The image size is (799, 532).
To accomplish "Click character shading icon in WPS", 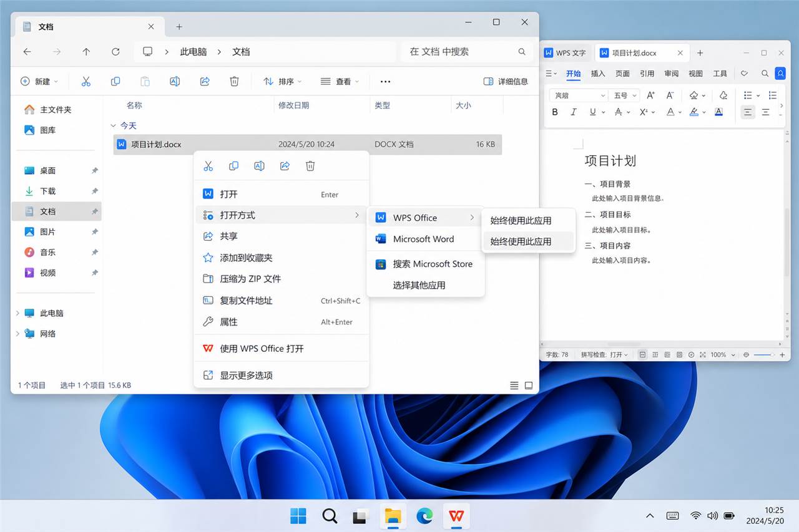I will click(718, 112).
